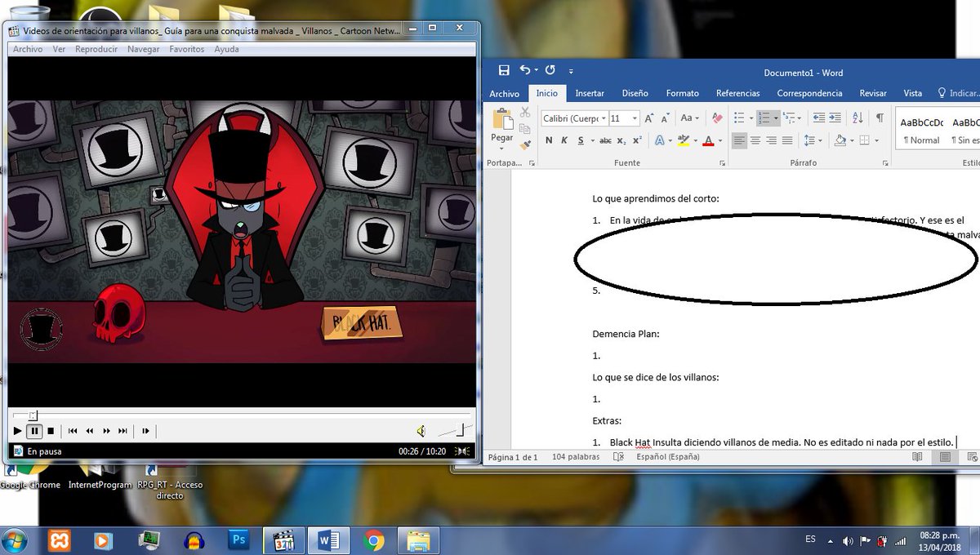Open the Change Case (Aa) dropdown

click(x=689, y=118)
